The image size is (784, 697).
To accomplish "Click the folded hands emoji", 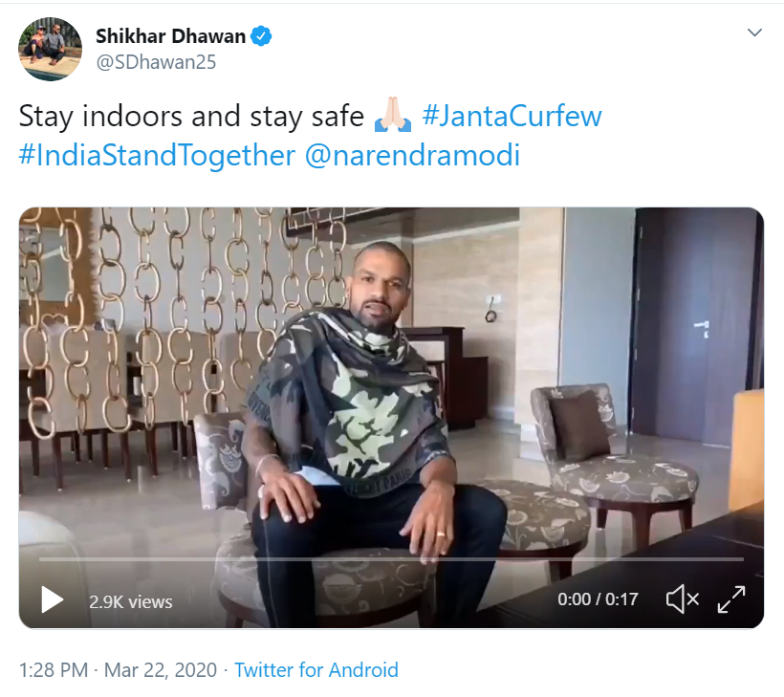I will (x=393, y=116).
